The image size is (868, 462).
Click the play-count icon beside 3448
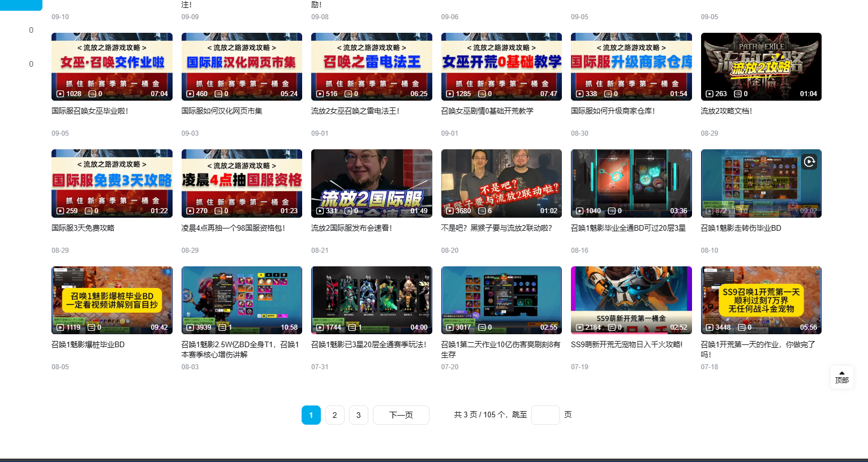(x=710, y=327)
